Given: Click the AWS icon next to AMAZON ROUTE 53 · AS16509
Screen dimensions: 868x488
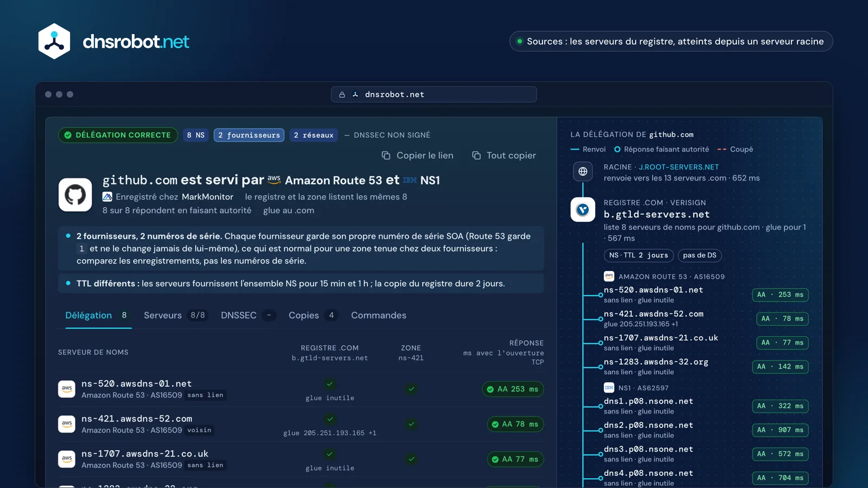Looking at the screenshot, I should coord(609,276).
